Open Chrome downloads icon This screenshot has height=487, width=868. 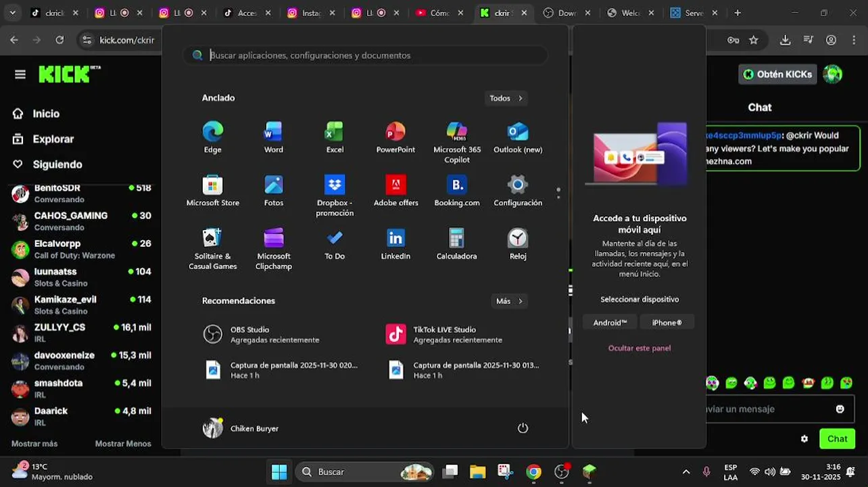785,40
